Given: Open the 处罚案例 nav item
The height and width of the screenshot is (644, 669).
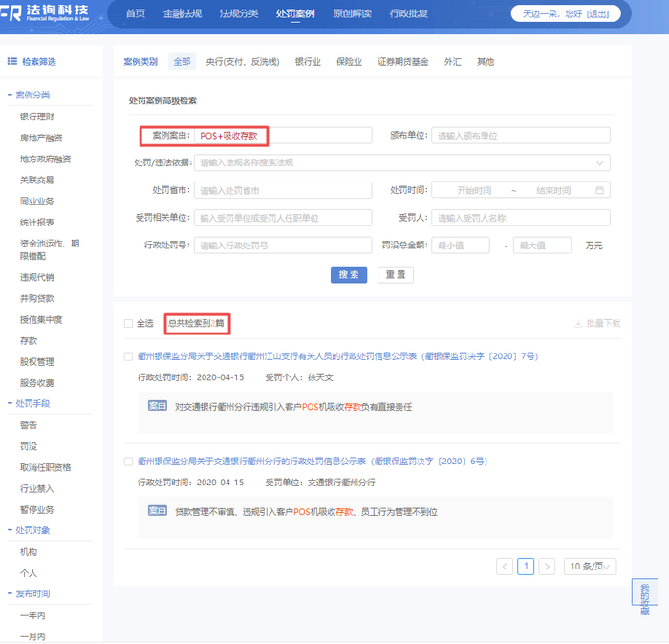Looking at the screenshot, I should pyautogui.click(x=295, y=13).
